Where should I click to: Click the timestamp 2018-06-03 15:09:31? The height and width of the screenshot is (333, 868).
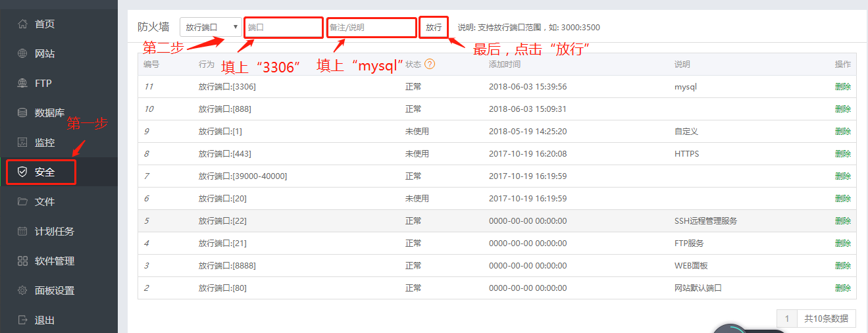(528, 109)
